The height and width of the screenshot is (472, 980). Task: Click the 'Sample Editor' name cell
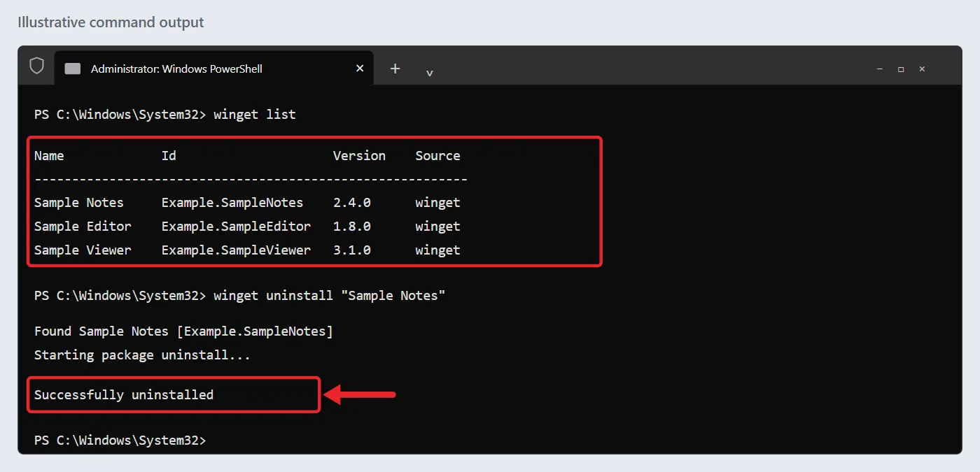tap(83, 227)
